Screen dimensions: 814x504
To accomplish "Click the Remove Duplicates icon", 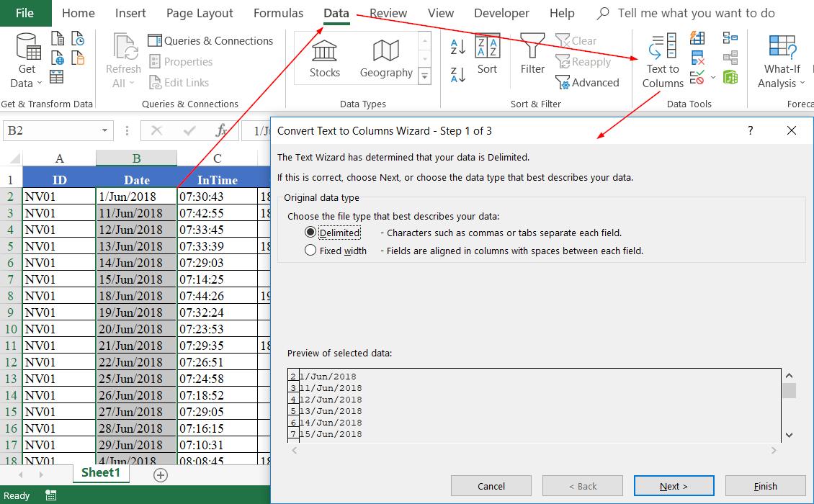I will 697,58.
